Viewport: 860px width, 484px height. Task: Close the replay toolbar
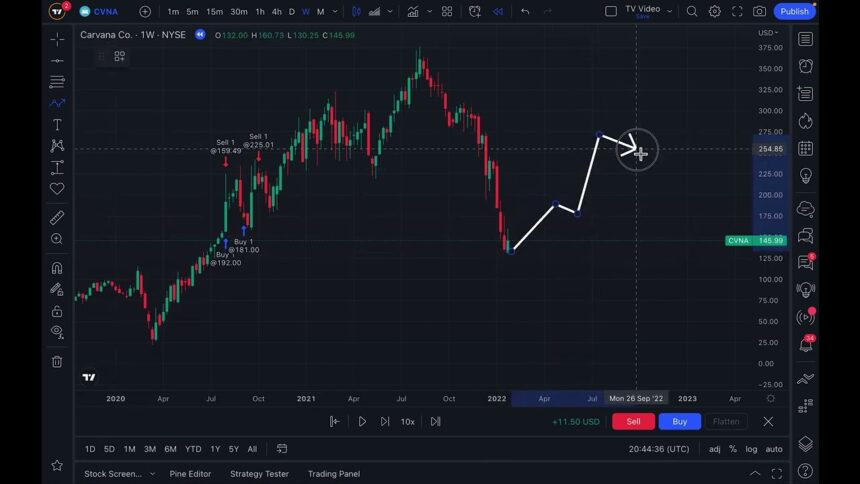click(768, 421)
